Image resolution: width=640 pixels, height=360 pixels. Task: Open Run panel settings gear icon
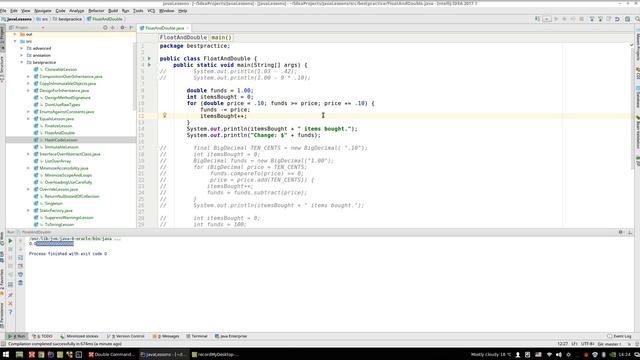pyautogui.click(x=621, y=232)
